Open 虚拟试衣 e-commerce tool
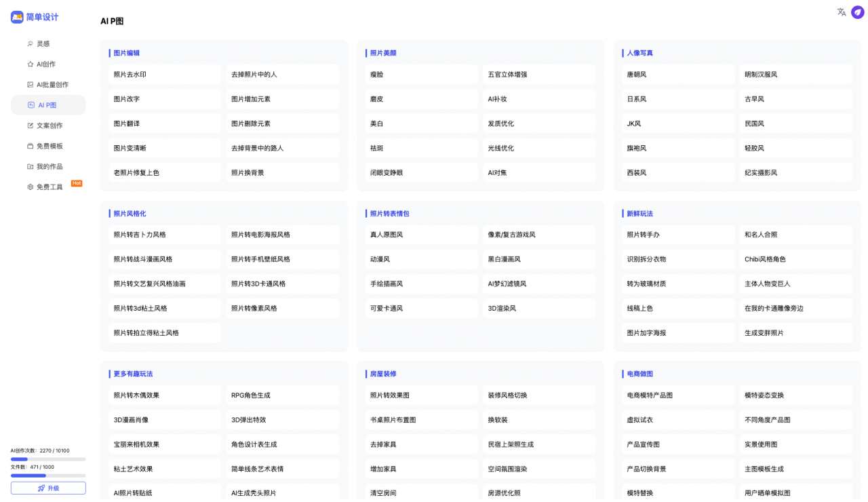This screenshot has height=502, width=868. tap(678, 420)
